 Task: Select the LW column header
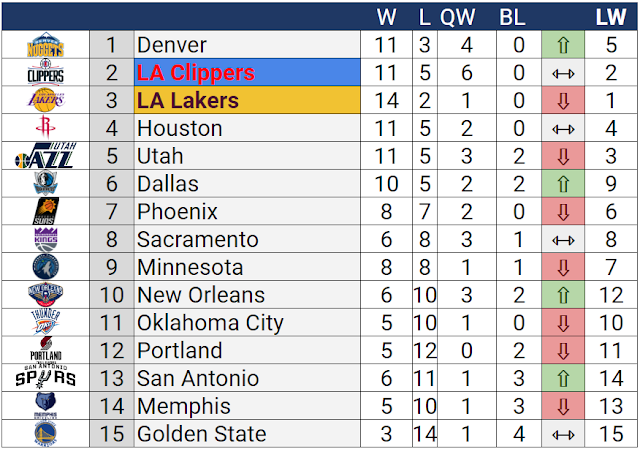pos(611,17)
